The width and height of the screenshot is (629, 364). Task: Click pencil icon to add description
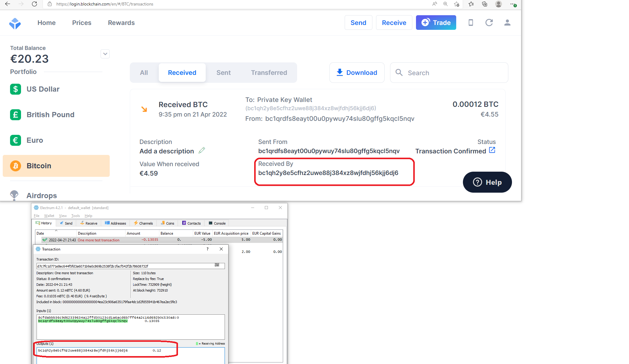(x=202, y=151)
